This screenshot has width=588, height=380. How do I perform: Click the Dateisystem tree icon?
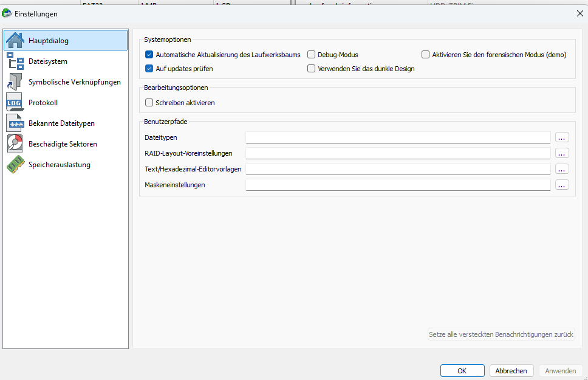pos(15,61)
